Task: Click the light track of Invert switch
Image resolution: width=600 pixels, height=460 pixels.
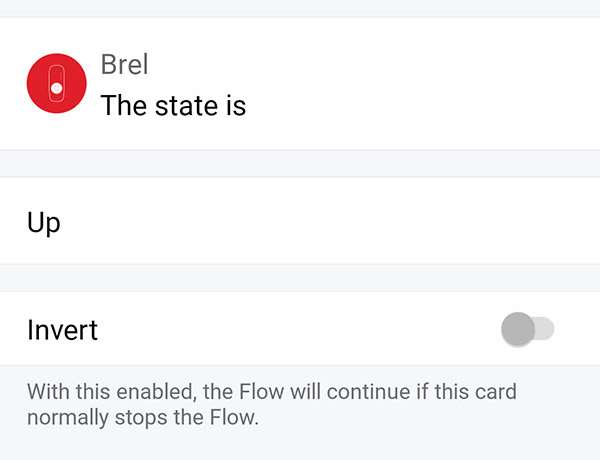Action: click(544, 329)
